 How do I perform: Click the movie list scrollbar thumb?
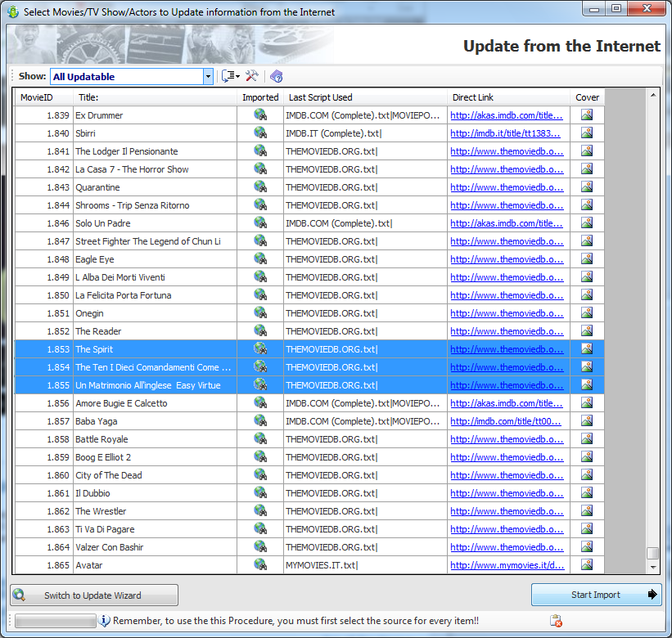tap(652, 553)
